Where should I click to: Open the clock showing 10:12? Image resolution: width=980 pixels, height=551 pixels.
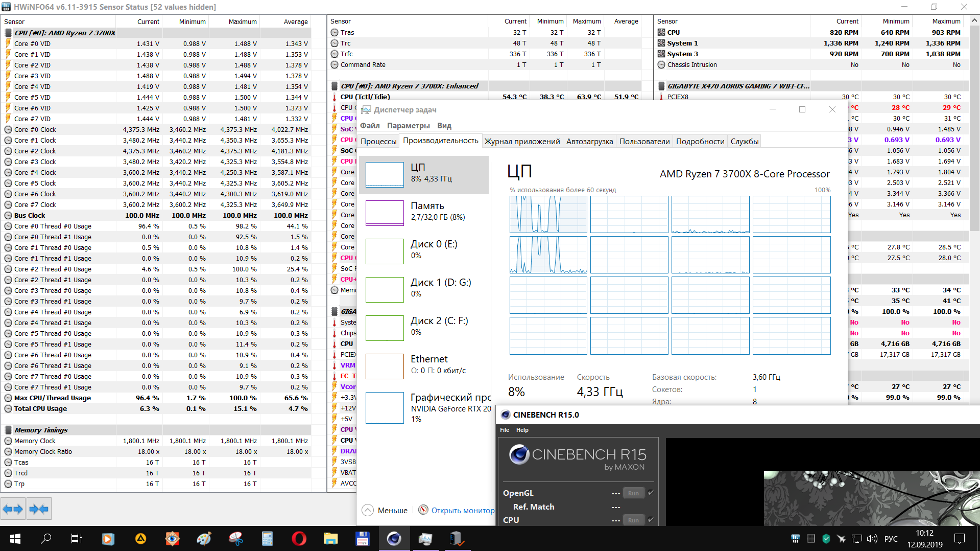pyautogui.click(x=925, y=539)
